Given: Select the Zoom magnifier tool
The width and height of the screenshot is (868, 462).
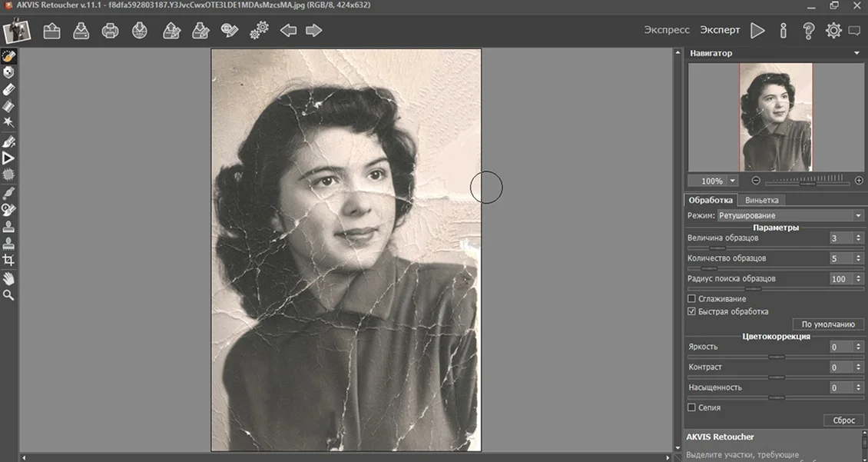Looking at the screenshot, I should (9, 295).
